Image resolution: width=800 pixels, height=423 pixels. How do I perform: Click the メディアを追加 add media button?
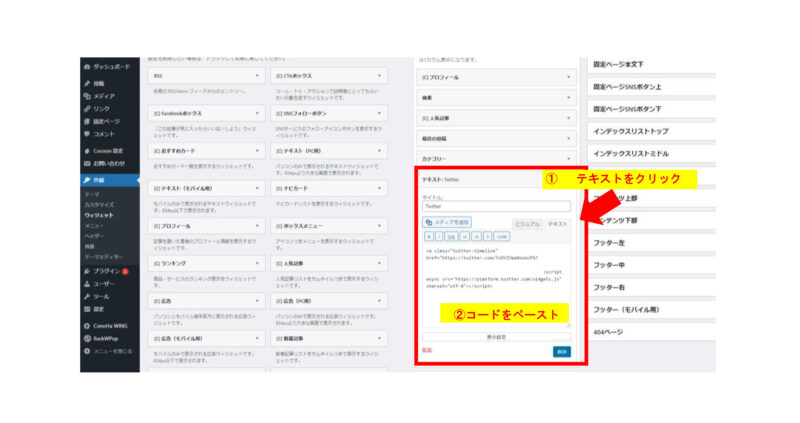447,222
